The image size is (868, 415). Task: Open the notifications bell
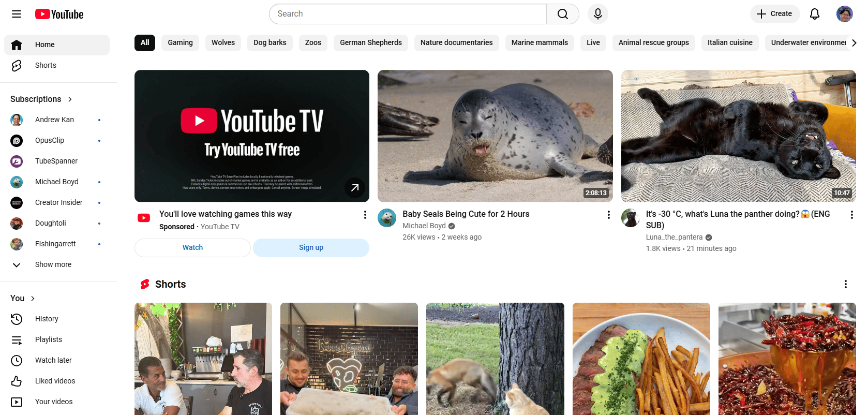pos(814,14)
